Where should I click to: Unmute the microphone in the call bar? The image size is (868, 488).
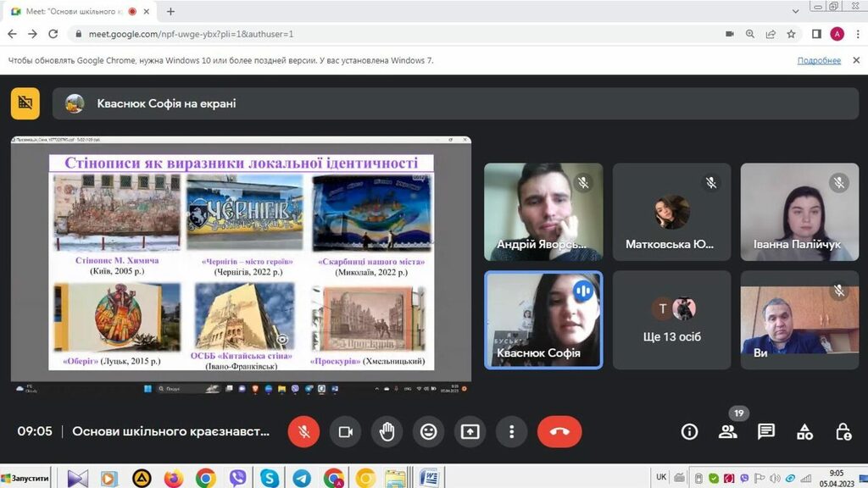click(303, 431)
